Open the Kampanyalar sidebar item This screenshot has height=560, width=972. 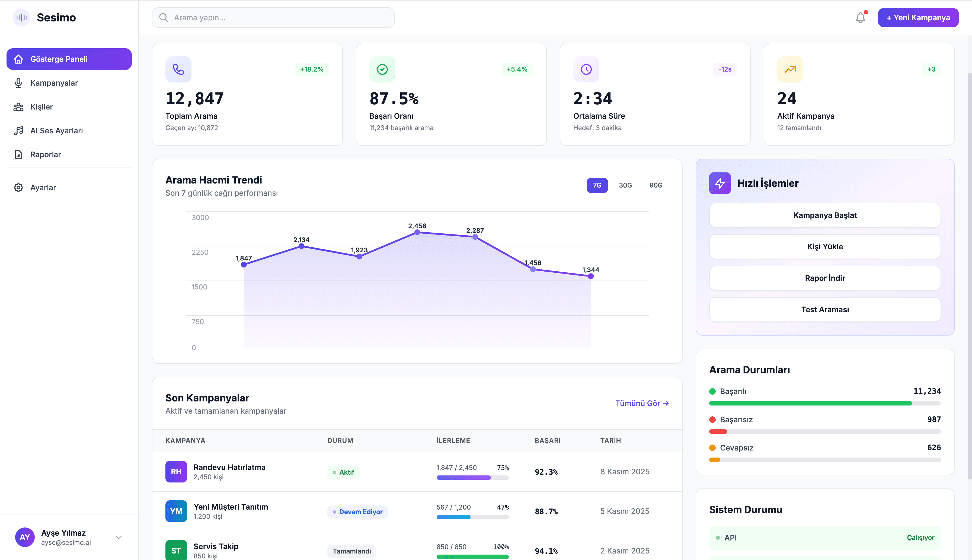coord(54,83)
